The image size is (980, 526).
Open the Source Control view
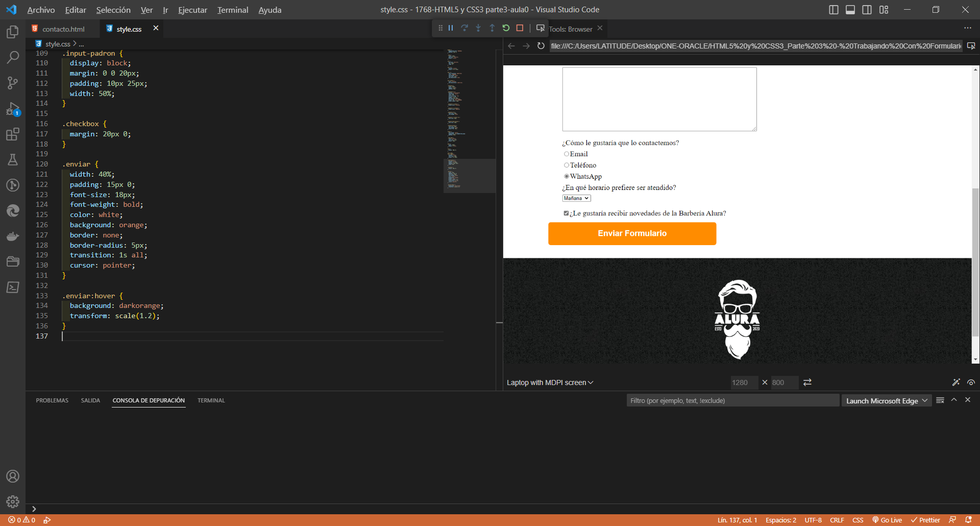tap(13, 83)
